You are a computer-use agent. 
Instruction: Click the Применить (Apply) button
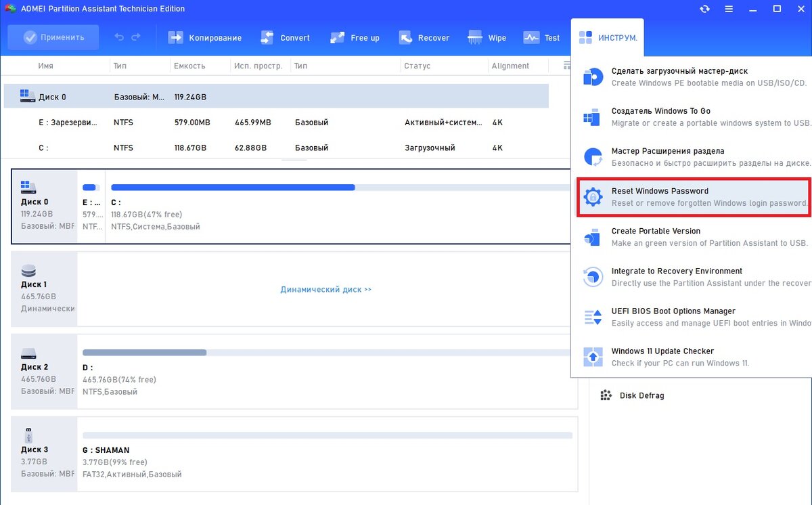(53, 38)
